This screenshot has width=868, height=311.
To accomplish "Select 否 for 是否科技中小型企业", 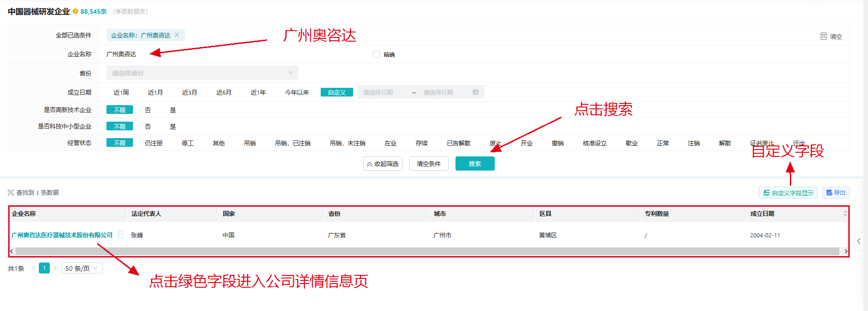I will tap(148, 126).
